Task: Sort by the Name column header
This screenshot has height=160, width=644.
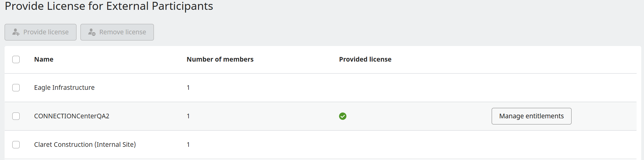Action: coord(44,59)
